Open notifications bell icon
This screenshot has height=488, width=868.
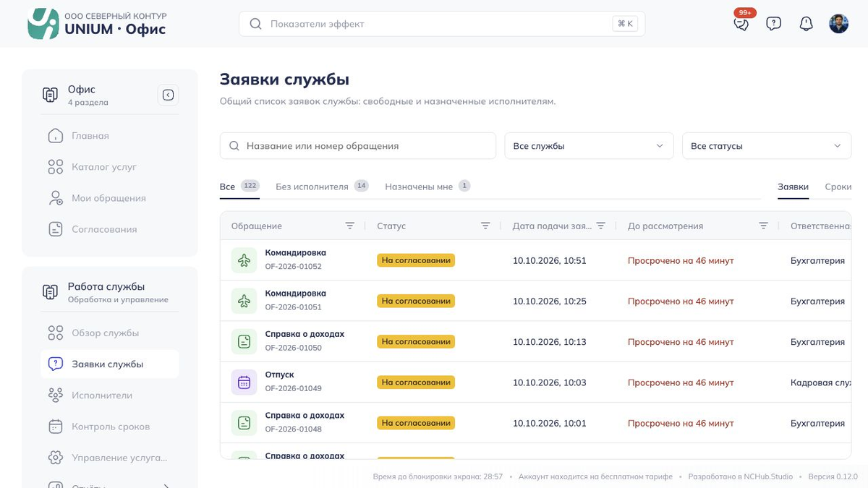(807, 24)
